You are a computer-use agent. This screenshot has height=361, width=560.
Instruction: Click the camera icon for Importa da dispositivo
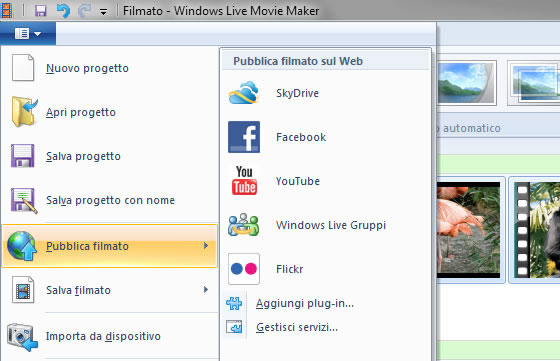click(x=22, y=337)
